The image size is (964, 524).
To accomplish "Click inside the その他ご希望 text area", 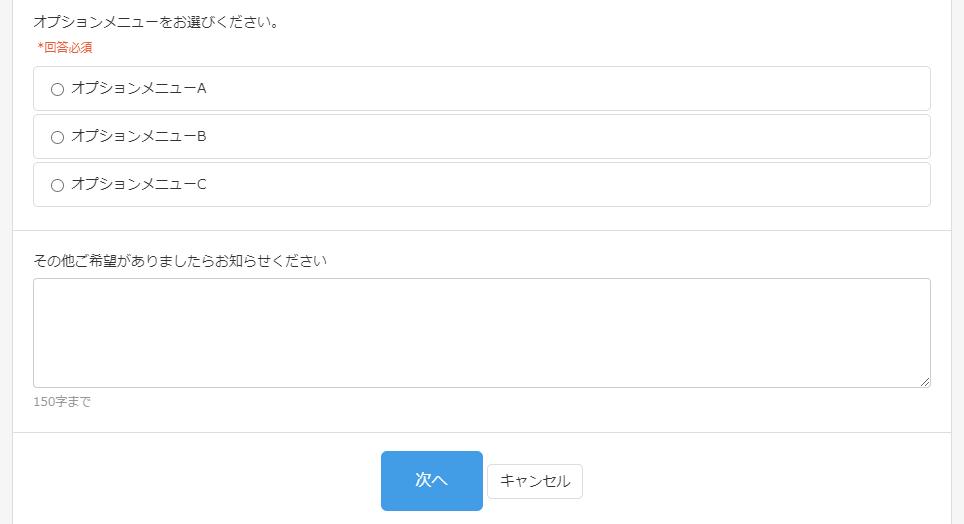I will pos(480,332).
